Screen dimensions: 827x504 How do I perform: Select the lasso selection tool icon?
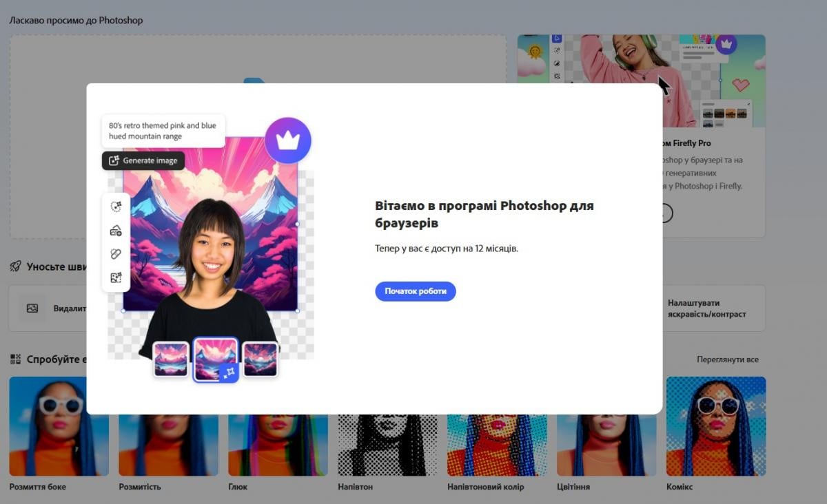click(x=116, y=206)
